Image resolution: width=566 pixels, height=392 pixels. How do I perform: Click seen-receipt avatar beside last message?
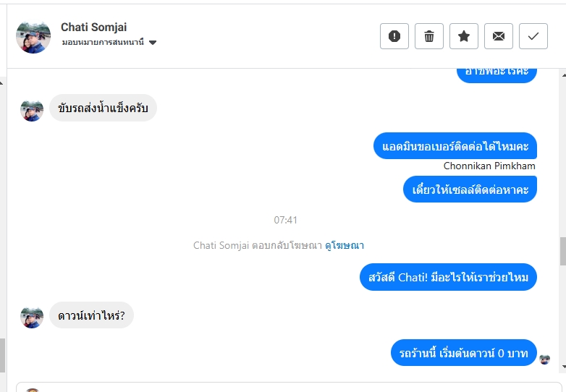(x=545, y=359)
